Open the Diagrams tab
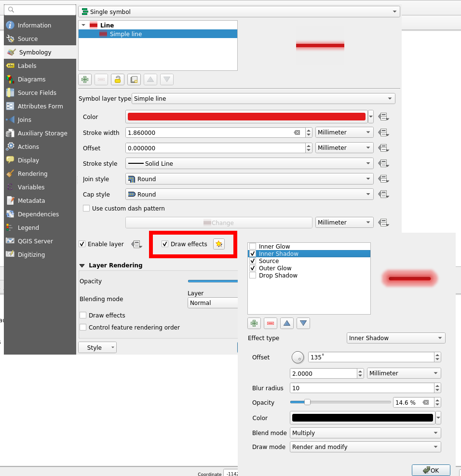 (40, 79)
